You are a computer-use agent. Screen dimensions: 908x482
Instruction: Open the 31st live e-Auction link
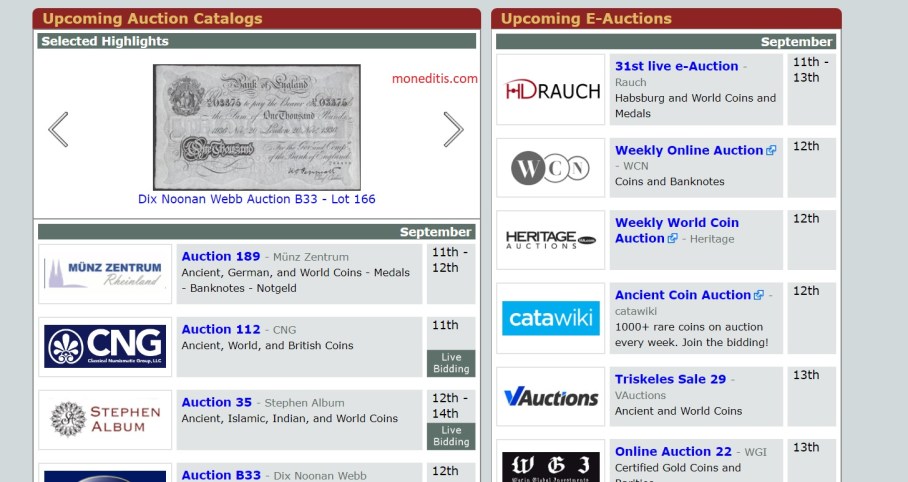pyautogui.click(x=676, y=66)
